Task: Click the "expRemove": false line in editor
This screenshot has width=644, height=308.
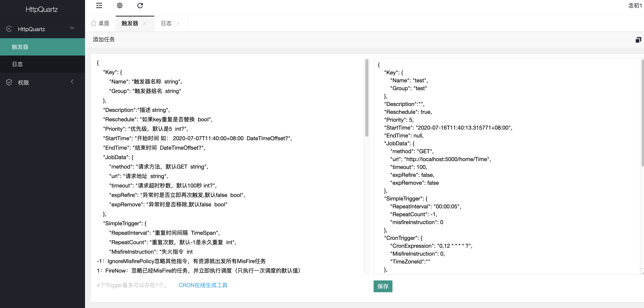Action: (x=414, y=183)
